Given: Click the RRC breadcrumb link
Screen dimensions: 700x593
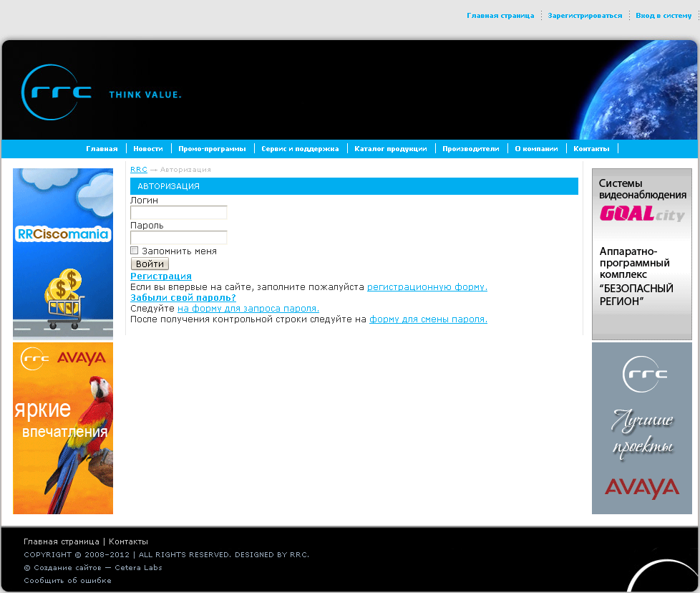Looking at the screenshot, I should click(138, 170).
